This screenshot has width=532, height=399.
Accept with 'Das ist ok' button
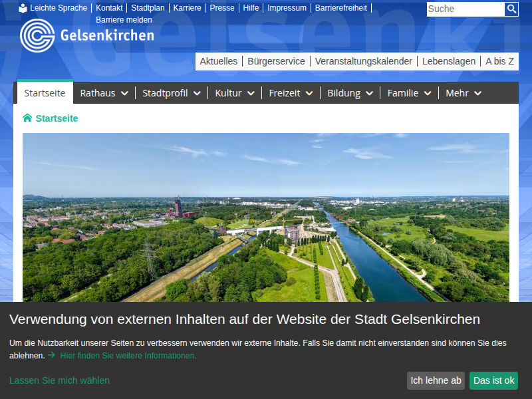coord(493,380)
